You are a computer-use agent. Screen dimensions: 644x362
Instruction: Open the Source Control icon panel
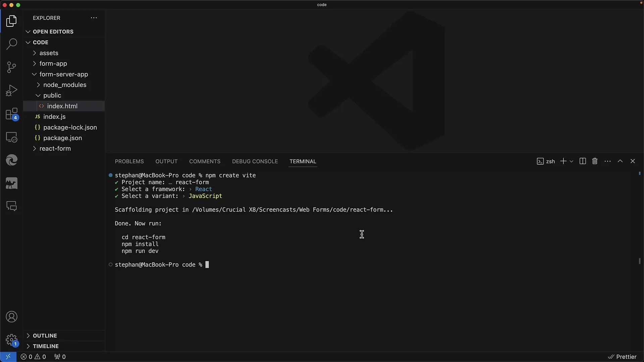click(x=11, y=67)
